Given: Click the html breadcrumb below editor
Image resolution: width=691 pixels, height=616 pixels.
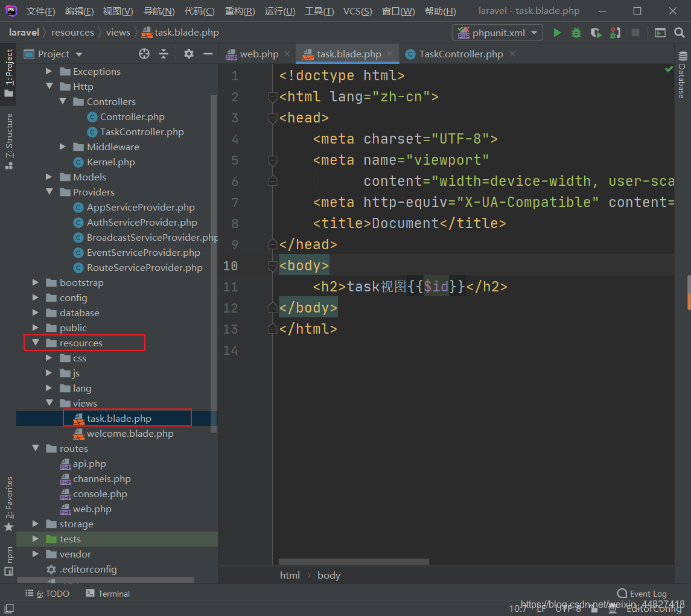Looking at the screenshot, I should 290,576.
